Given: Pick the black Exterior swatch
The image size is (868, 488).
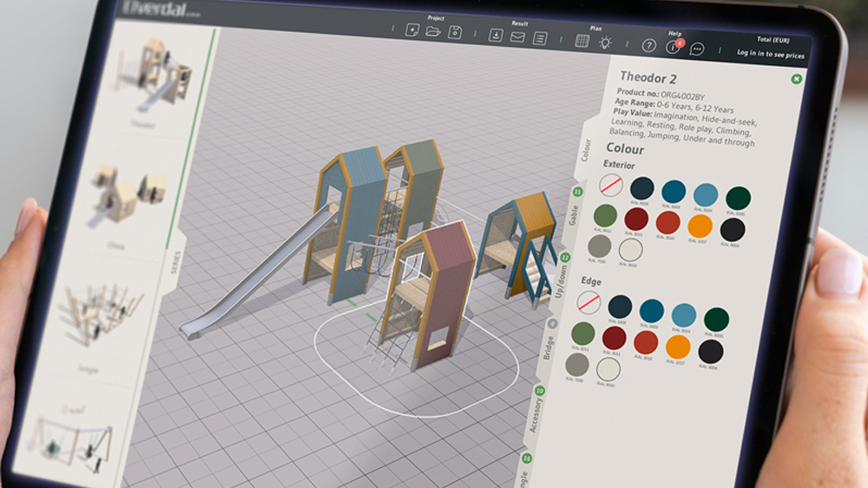Looking at the screenshot, I should click(733, 229).
